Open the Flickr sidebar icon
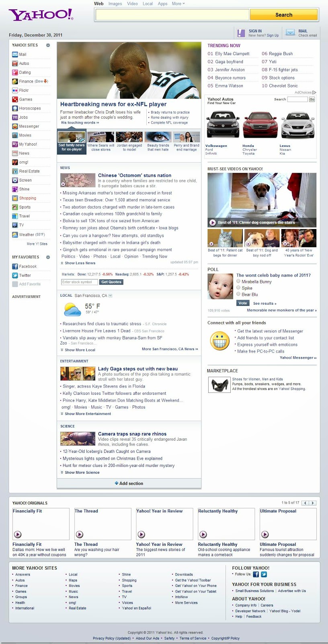 pyautogui.click(x=15, y=90)
